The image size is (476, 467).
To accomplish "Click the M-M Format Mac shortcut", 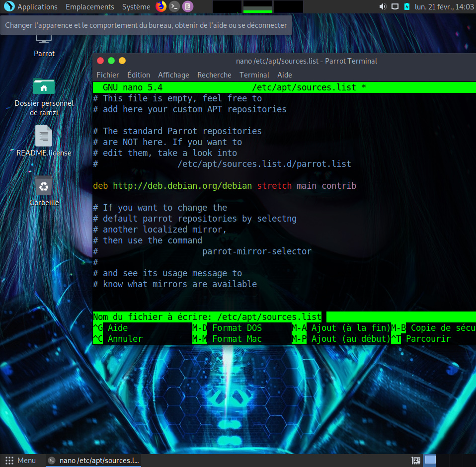I will coord(227,339).
